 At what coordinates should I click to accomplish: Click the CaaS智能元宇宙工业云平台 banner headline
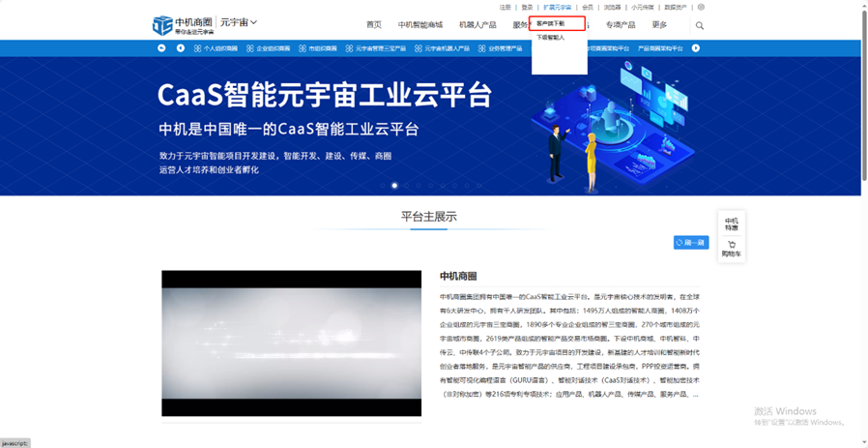(x=325, y=96)
